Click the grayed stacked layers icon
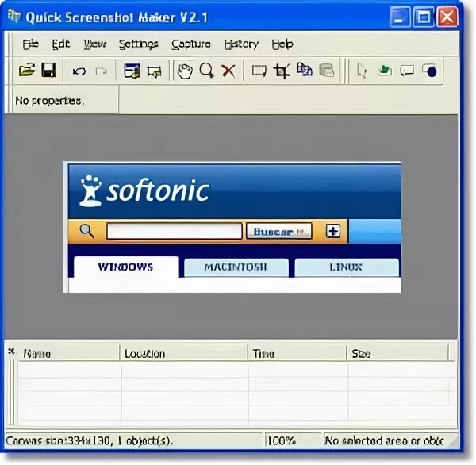476x465 pixels. pos(327,70)
